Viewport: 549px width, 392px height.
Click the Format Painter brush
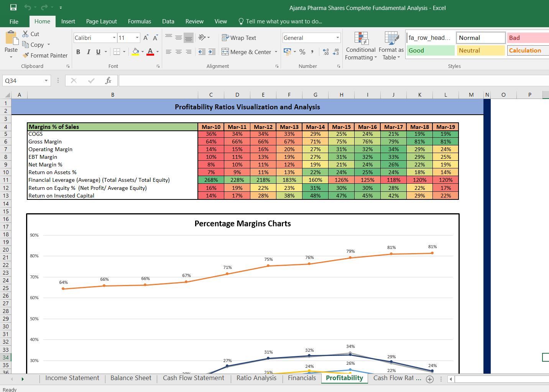click(26, 55)
